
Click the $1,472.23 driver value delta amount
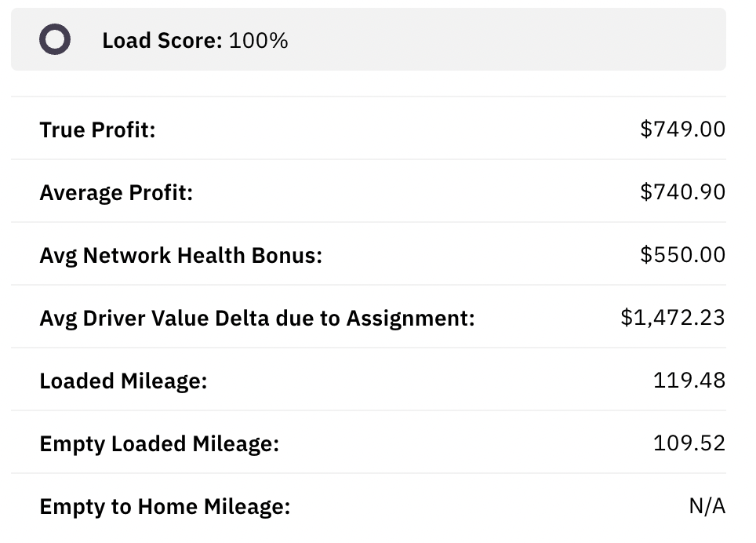coord(674,317)
